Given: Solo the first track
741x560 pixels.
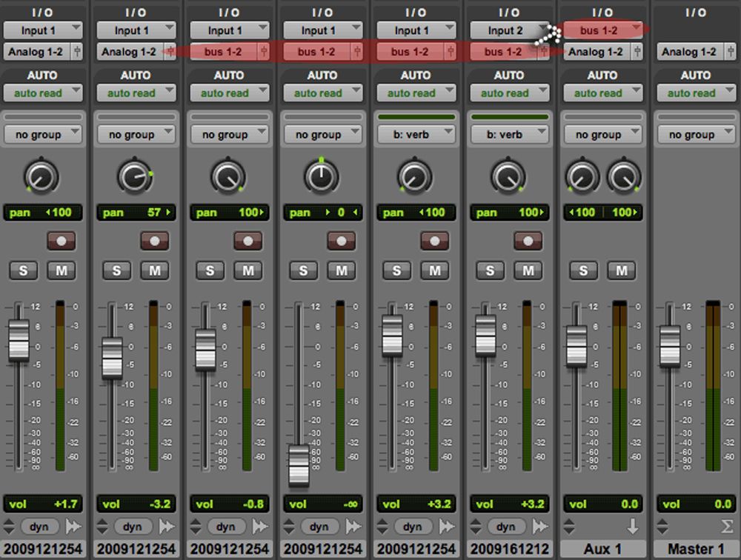Looking at the screenshot, I should (23, 270).
